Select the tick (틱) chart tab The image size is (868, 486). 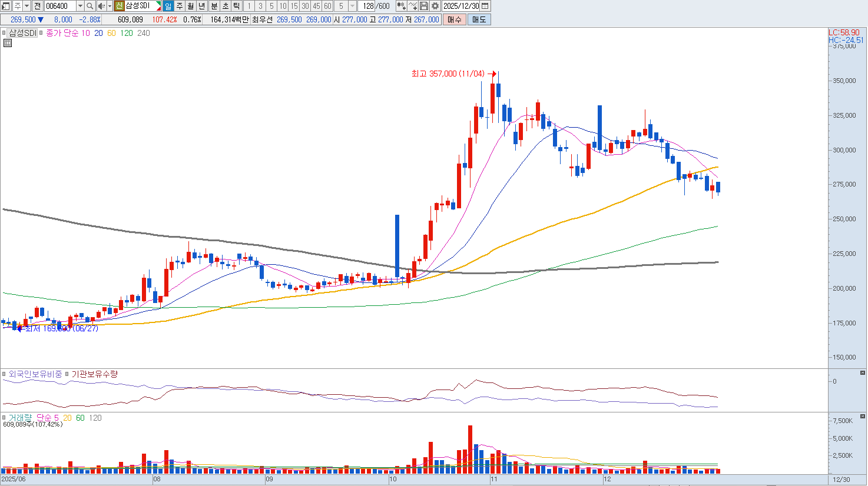tap(236, 6)
